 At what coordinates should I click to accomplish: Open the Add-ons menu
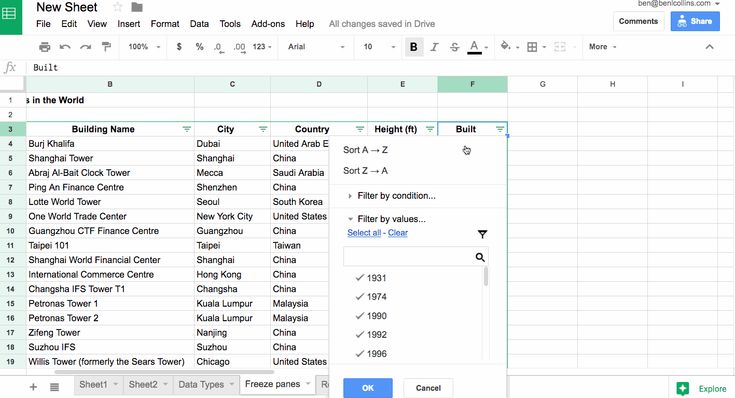pyautogui.click(x=268, y=24)
